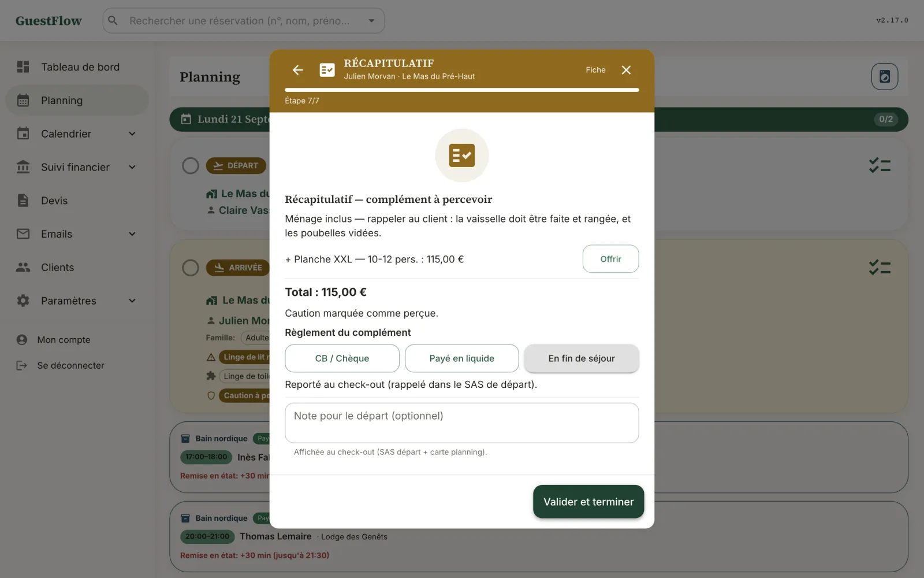Open Planning in sidebar

point(77,101)
